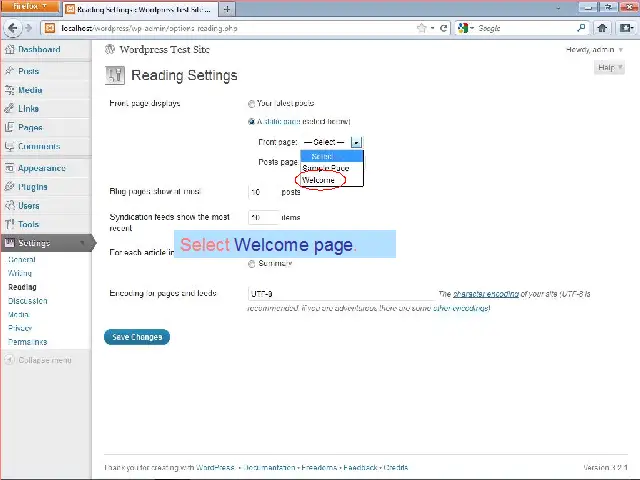Select the Reading Settings browser tab
The height and width of the screenshot is (480, 640).
(x=140, y=9)
